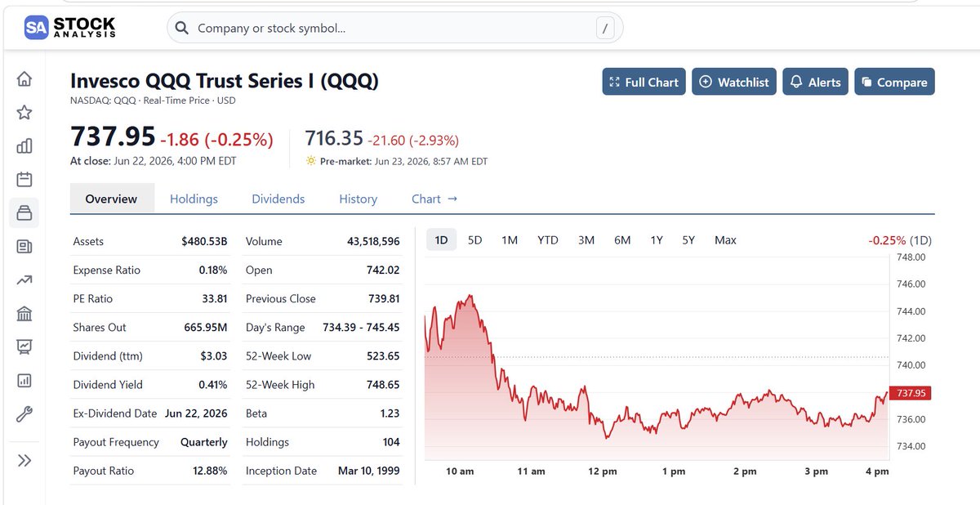Click the Expense Ratio value 0.18%
Image resolution: width=980 pixels, height=505 pixels.
click(x=213, y=270)
